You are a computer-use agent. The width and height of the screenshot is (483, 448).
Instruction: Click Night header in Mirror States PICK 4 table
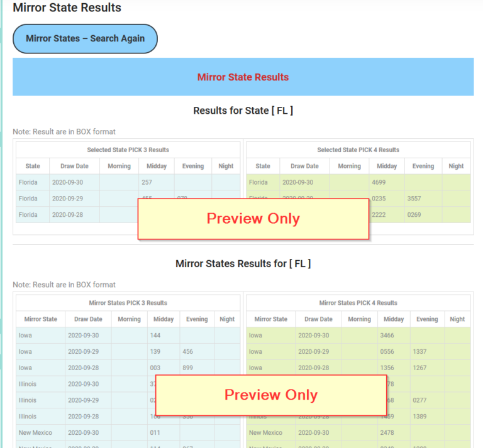[x=457, y=319]
